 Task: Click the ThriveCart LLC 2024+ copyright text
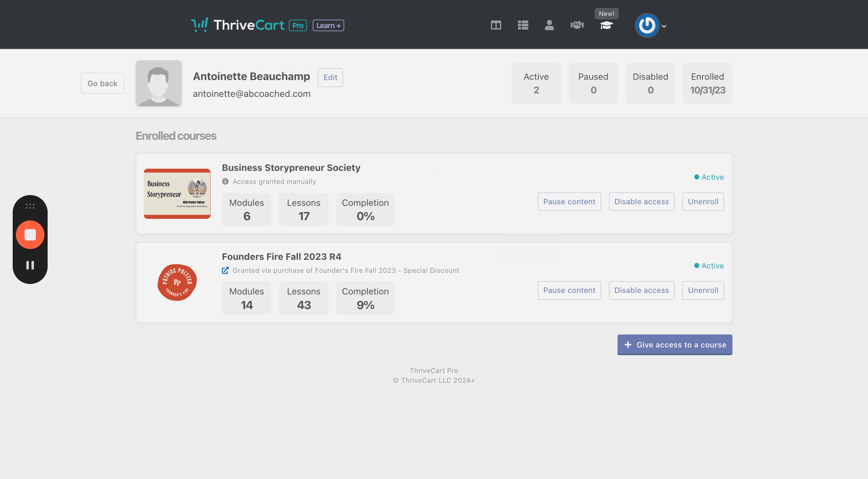coord(434,380)
